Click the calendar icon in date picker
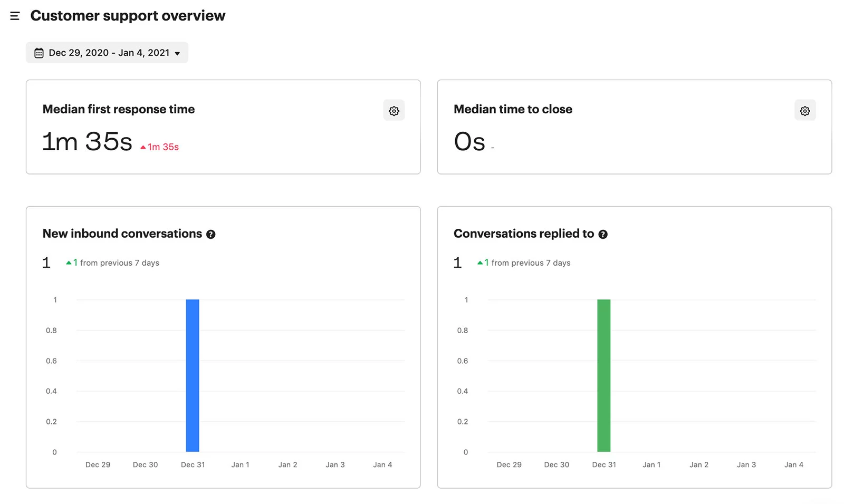 point(39,53)
